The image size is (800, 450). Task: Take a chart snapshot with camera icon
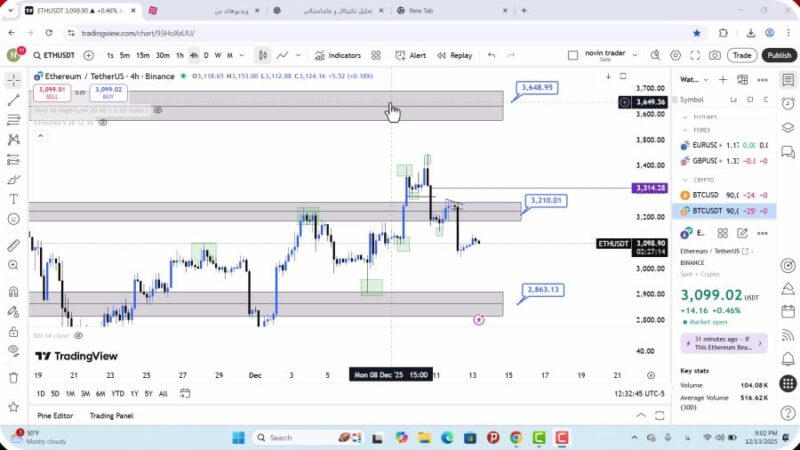click(715, 55)
